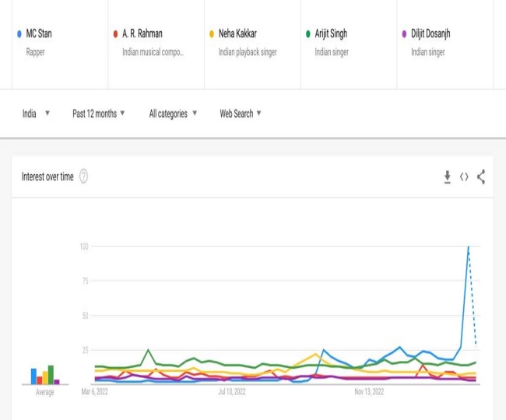Expand the Web Search type dropdown

(x=241, y=114)
